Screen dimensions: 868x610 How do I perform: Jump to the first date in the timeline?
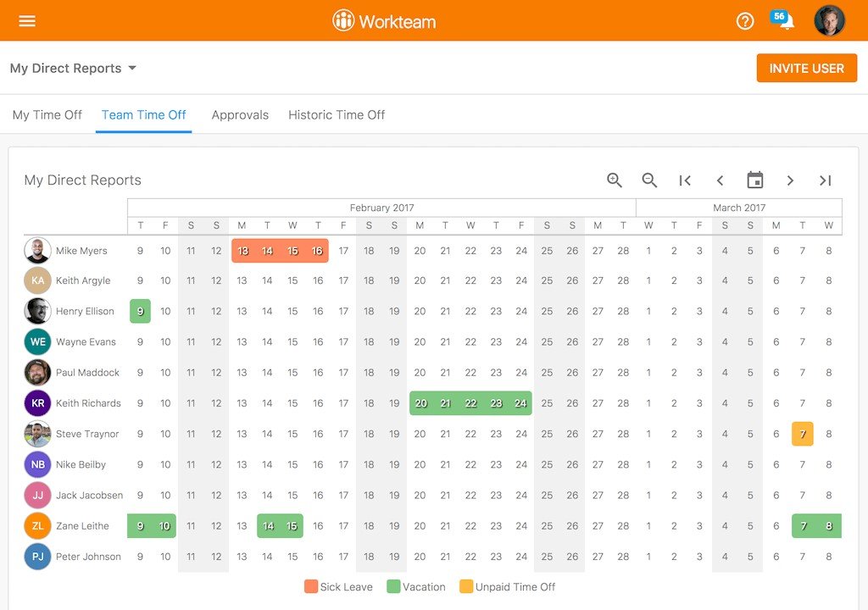[x=685, y=180]
